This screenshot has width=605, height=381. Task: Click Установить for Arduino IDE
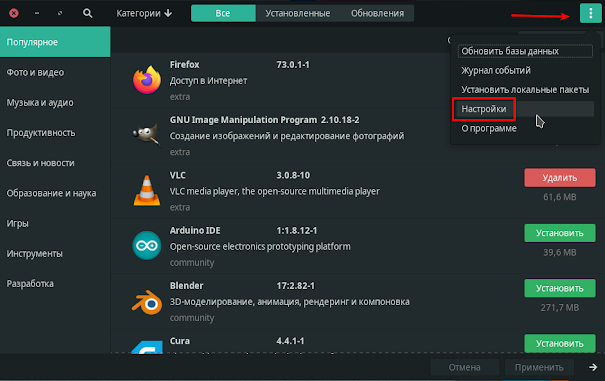(x=559, y=233)
